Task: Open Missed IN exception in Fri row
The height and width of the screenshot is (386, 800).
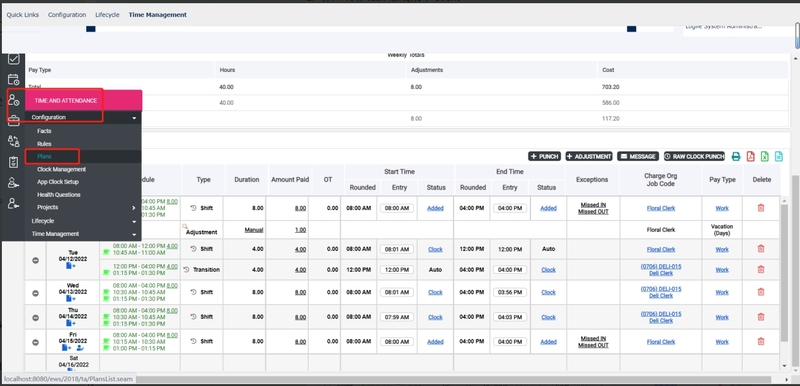Action: point(593,339)
